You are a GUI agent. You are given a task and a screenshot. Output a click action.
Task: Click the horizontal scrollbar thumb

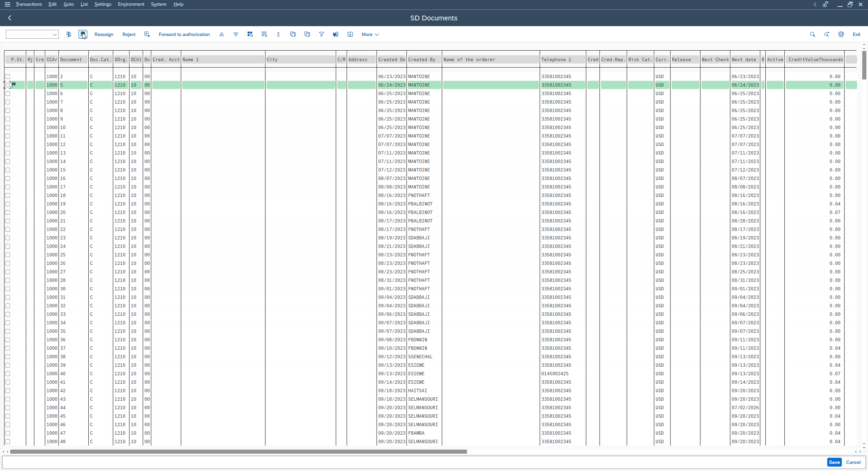239,452
